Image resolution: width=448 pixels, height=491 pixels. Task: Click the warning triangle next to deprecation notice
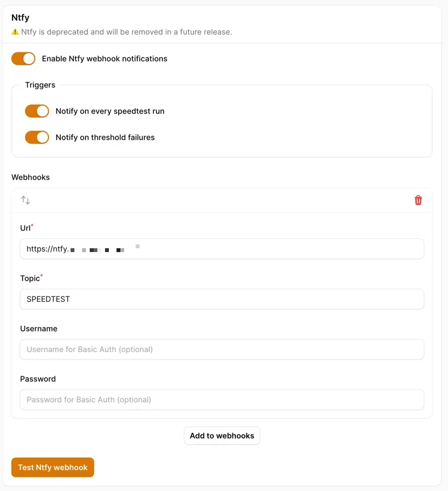15,32
